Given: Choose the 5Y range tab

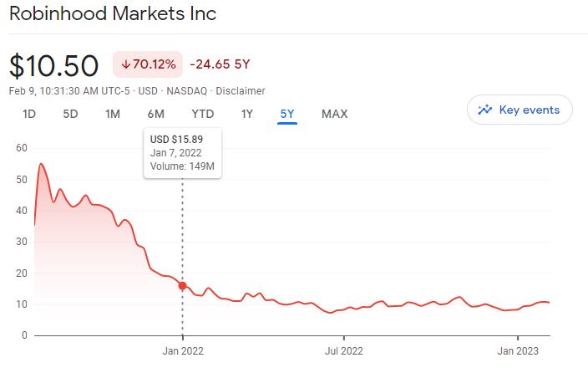Looking at the screenshot, I should coord(287,114).
